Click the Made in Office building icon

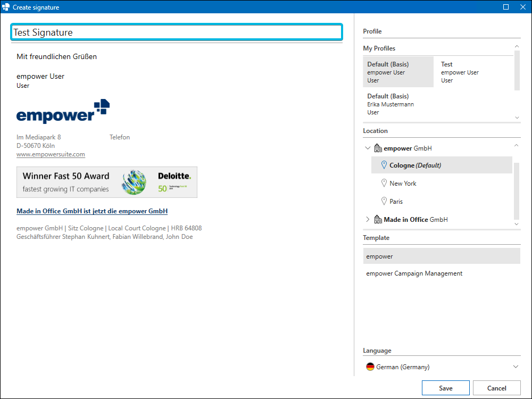pyautogui.click(x=378, y=220)
